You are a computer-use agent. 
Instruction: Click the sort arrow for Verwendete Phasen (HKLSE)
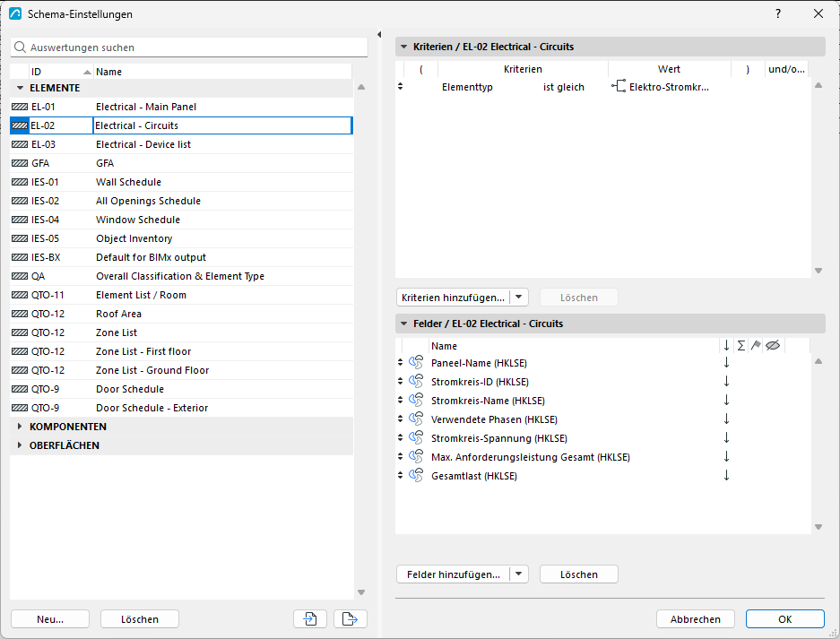pyautogui.click(x=726, y=419)
